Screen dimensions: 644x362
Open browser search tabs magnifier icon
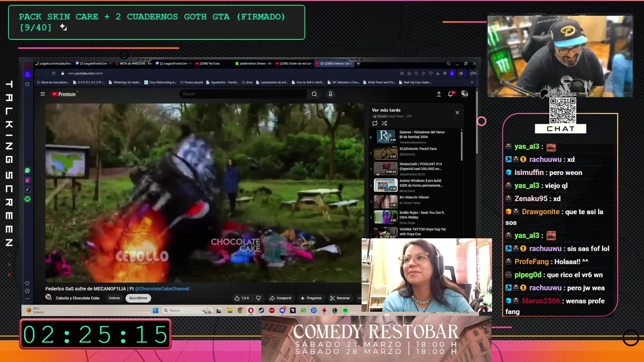coord(448,64)
